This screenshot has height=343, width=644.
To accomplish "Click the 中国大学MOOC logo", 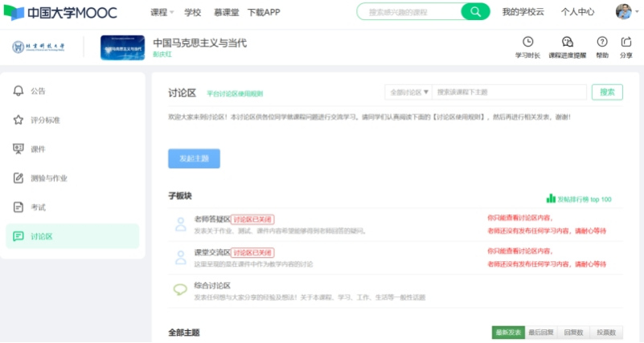I will click(61, 13).
